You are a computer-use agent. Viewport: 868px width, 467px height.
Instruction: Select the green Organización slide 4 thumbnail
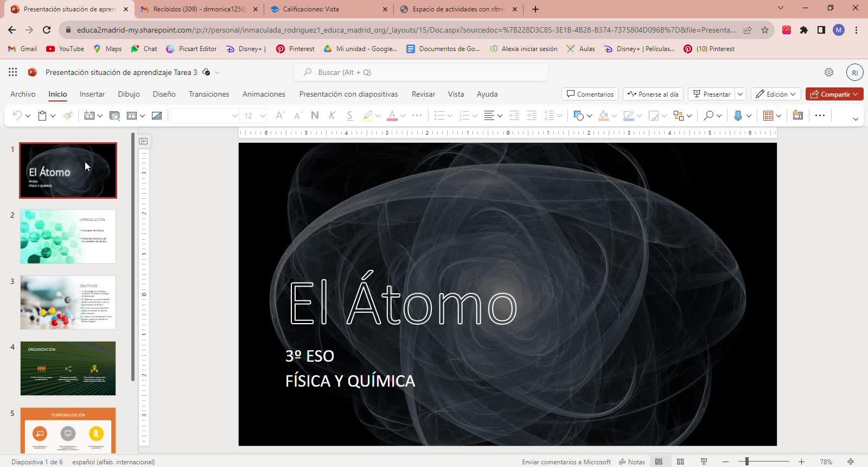click(x=68, y=368)
